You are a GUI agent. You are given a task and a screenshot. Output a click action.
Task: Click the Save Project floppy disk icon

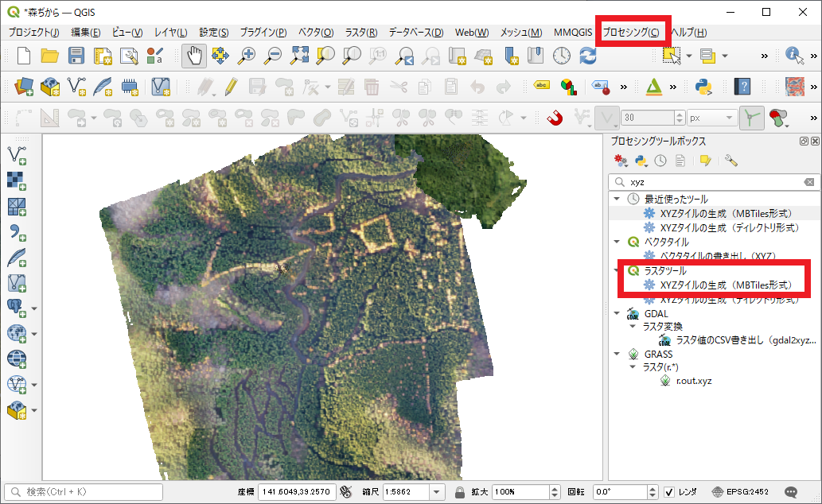76,56
